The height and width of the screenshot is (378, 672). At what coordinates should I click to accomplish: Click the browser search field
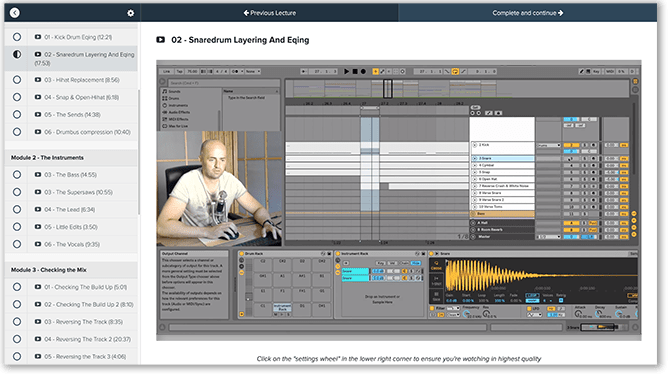[x=224, y=83]
